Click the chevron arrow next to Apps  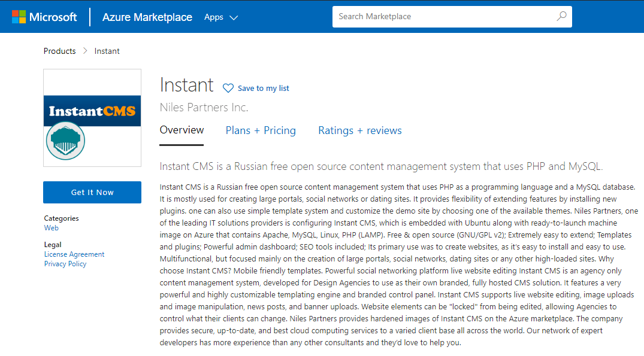[x=234, y=18]
